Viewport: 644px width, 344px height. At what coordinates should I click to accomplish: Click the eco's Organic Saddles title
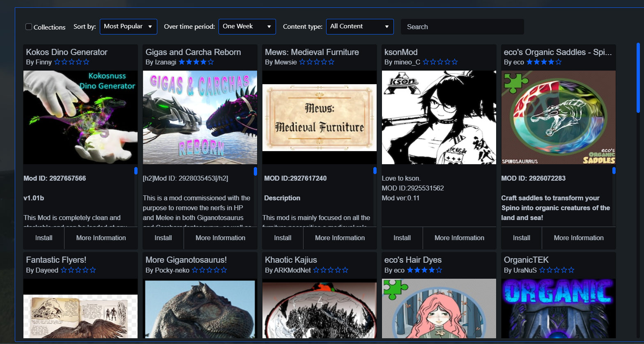pyautogui.click(x=558, y=52)
